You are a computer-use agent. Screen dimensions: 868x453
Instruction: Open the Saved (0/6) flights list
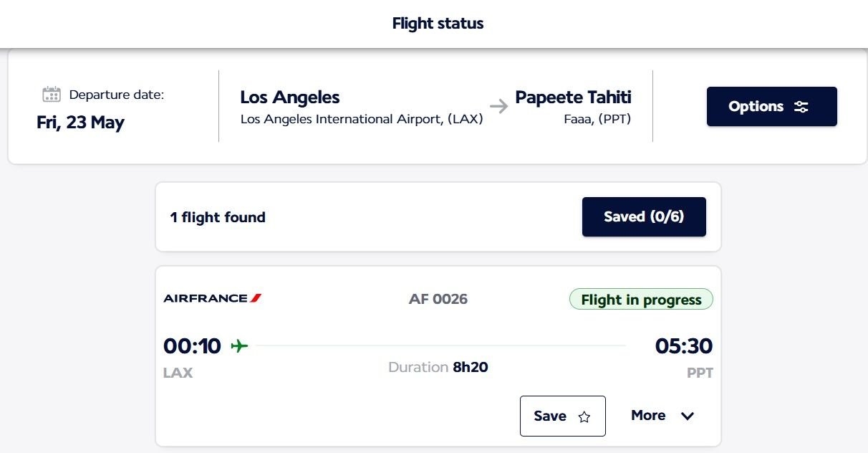click(x=644, y=216)
